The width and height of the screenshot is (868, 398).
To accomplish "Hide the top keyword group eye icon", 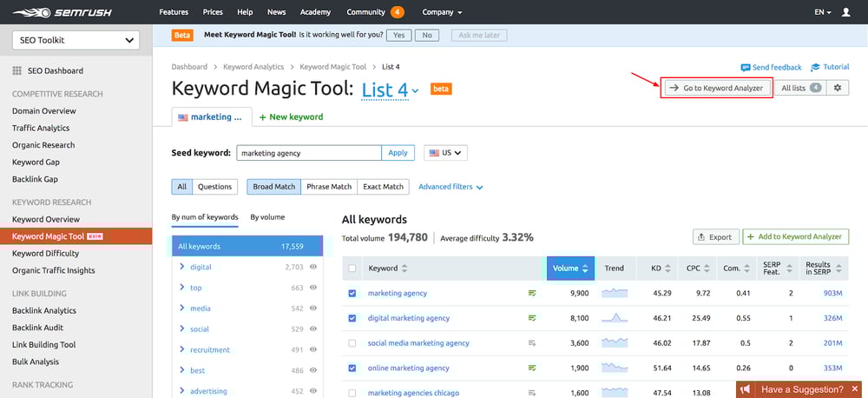I will click(x=313, y=288).
